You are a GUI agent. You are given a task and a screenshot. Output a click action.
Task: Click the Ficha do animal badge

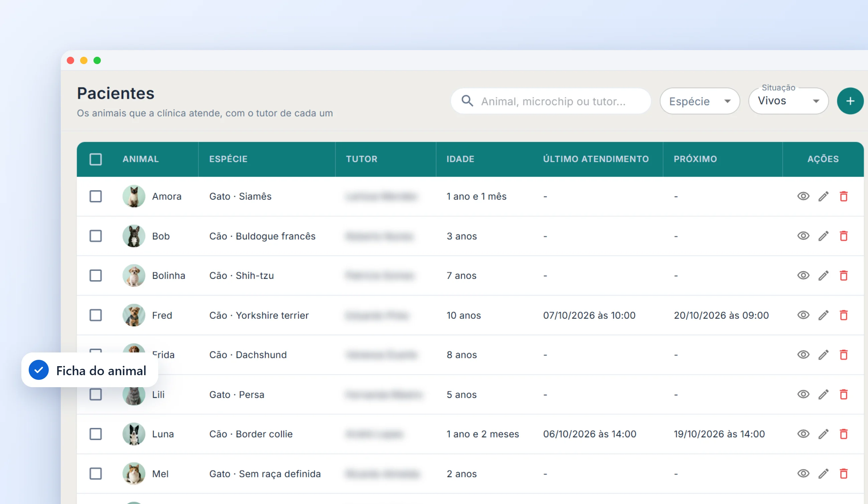tap(89, 370)
